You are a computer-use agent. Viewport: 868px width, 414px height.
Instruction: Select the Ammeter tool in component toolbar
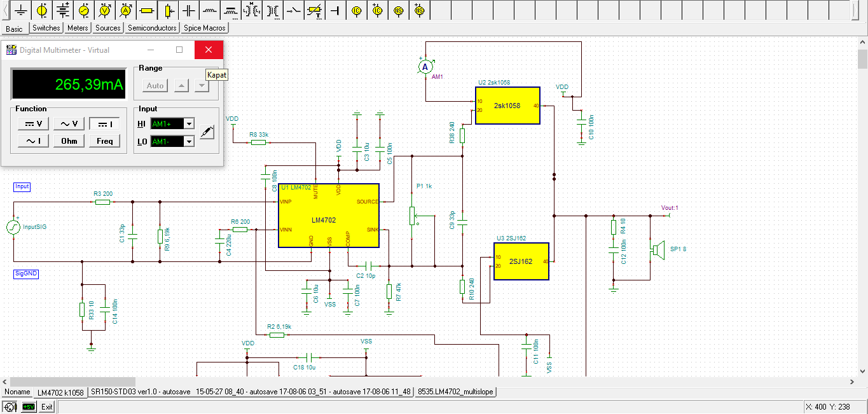[x=126, y=10]
